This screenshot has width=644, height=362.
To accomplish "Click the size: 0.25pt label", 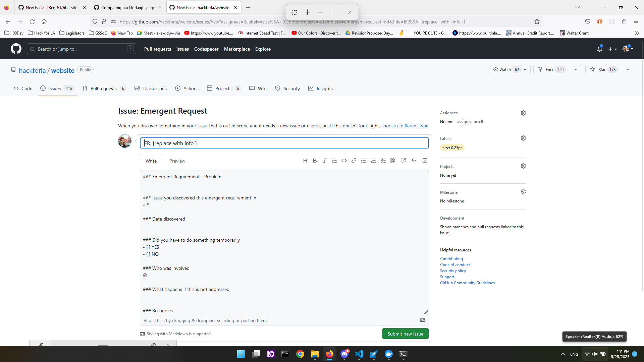I will (x=452, y=147).
